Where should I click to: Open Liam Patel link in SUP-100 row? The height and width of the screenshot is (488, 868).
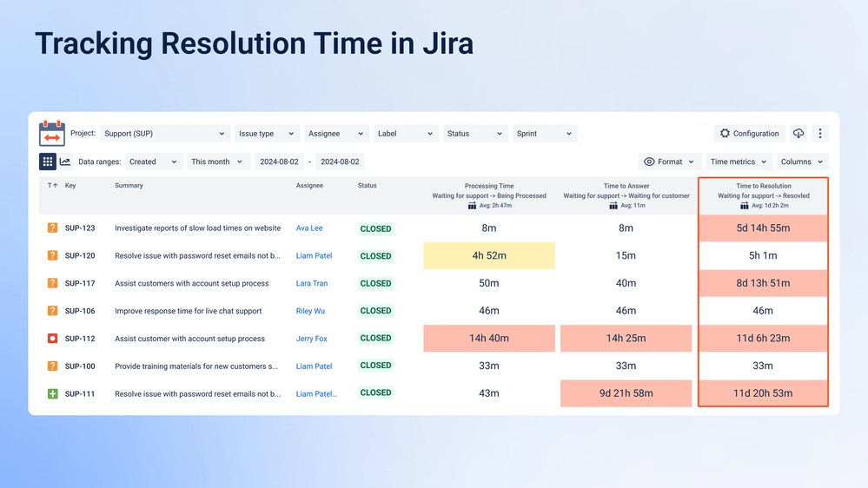click(314, 366)
